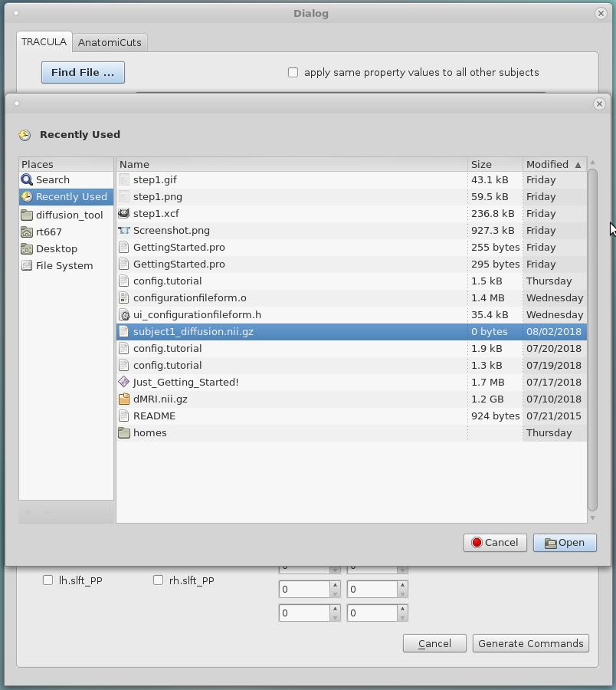Click the Open button
Viewport: 616px width, 690px height.
(565, 543)
